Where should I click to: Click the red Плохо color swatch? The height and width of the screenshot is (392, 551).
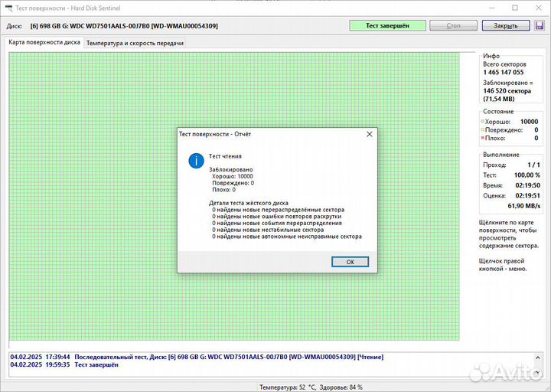point(482,139)
